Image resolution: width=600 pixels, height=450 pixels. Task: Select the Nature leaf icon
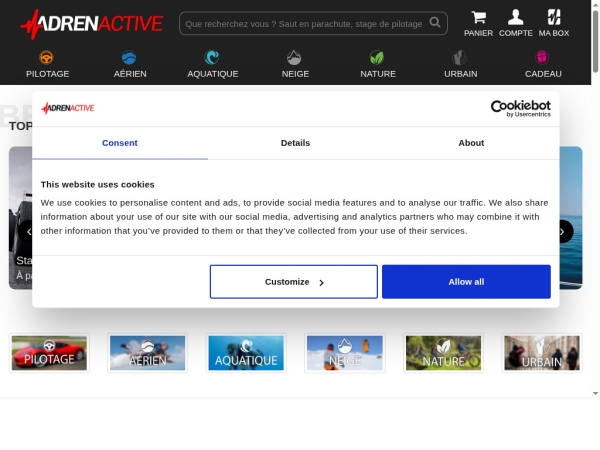coord(377,58)
